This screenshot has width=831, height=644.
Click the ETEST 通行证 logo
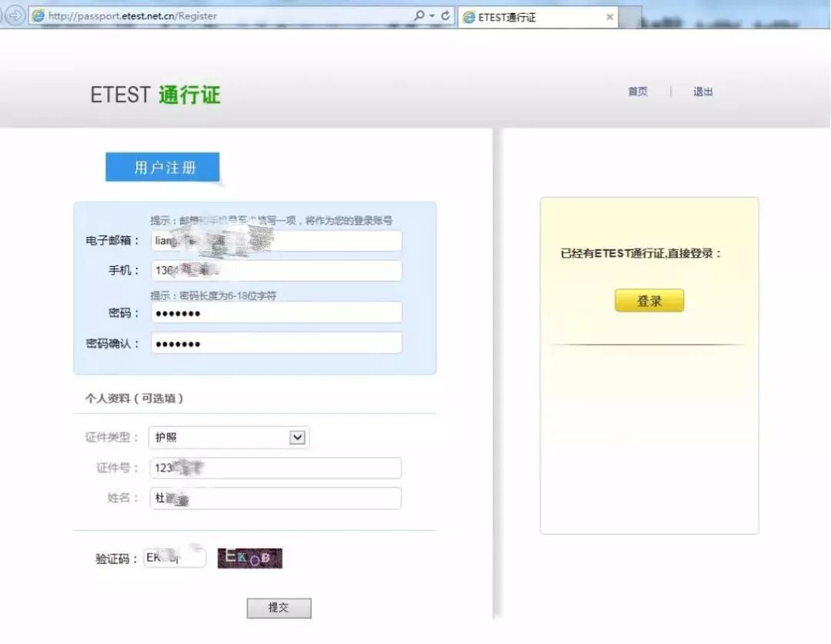[x=155, y=95]
